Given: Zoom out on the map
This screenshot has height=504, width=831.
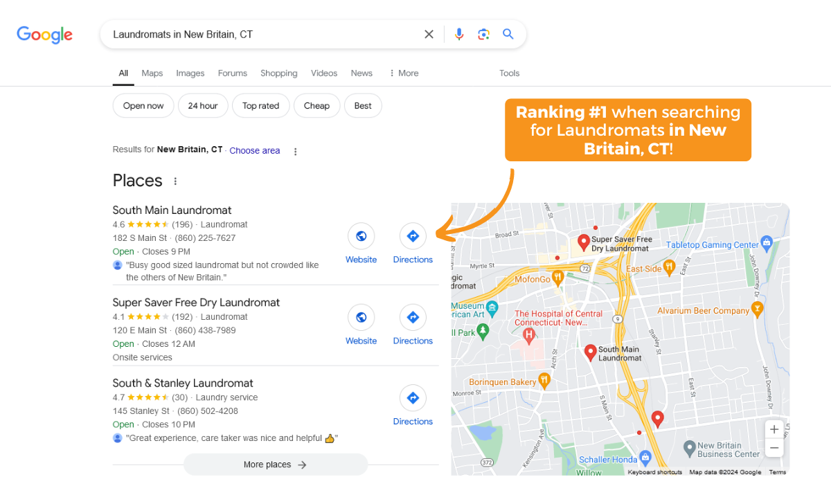Looking at the screenshot, I should coord(774,449).
